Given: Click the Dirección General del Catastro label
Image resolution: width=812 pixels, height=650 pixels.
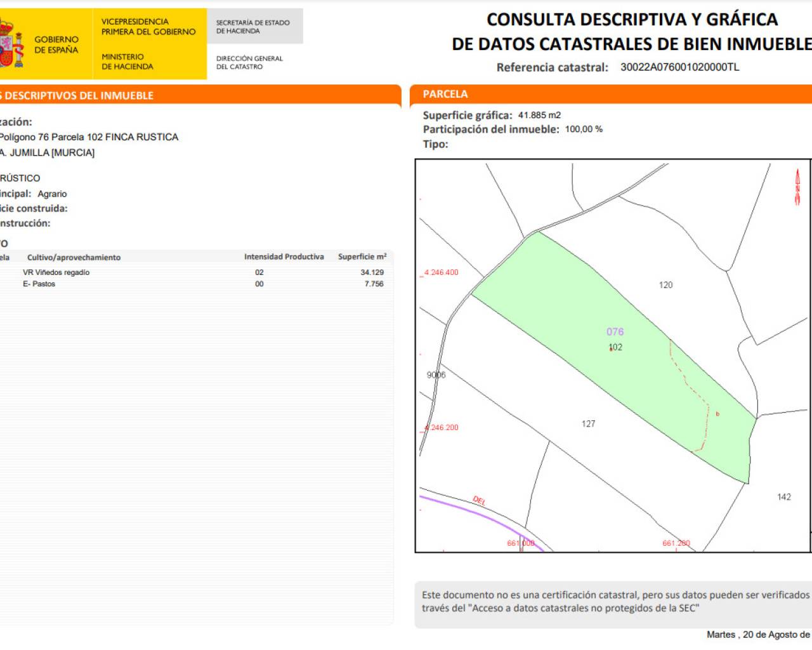Looking at the screenshot, I should pyautogui.click(x=249, y=62).
